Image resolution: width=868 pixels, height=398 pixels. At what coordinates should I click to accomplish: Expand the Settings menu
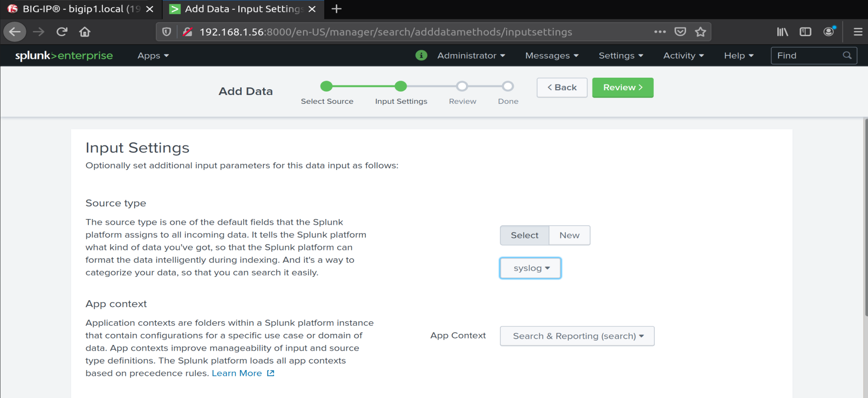click(x=621, y=55)
